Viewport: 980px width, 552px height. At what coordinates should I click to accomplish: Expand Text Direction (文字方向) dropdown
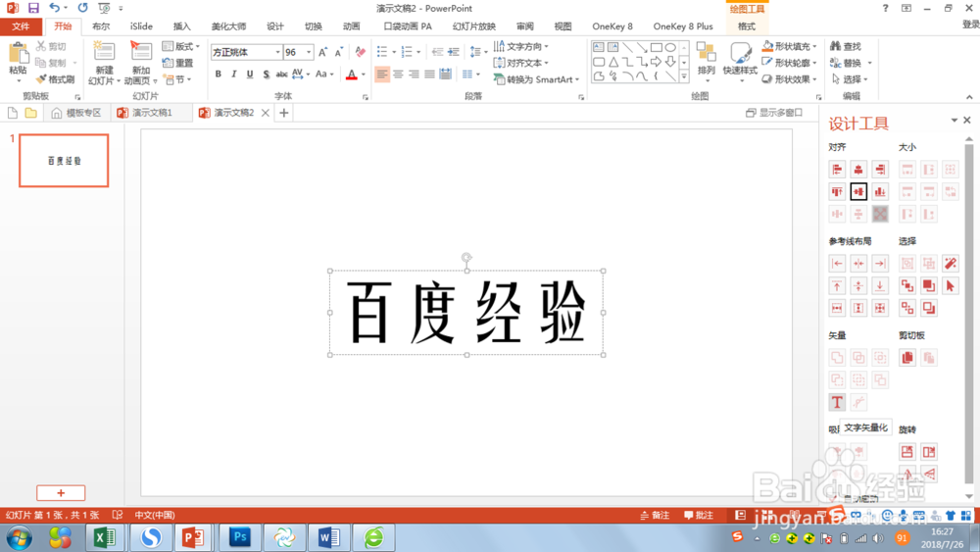tap(520, 46)
